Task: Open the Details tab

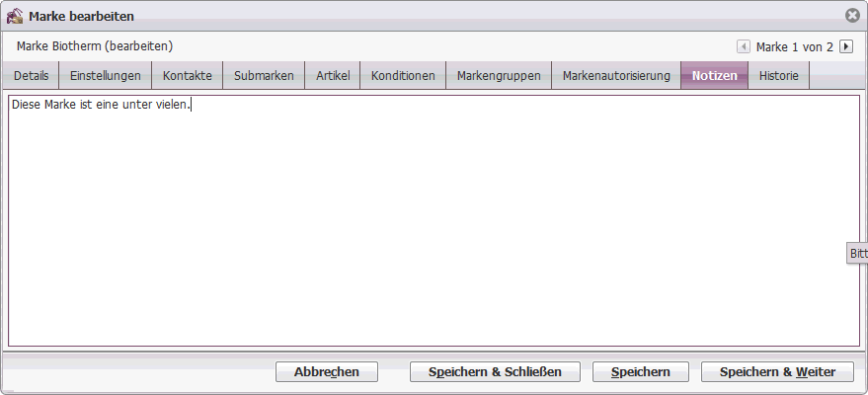Action: point(31,76)
